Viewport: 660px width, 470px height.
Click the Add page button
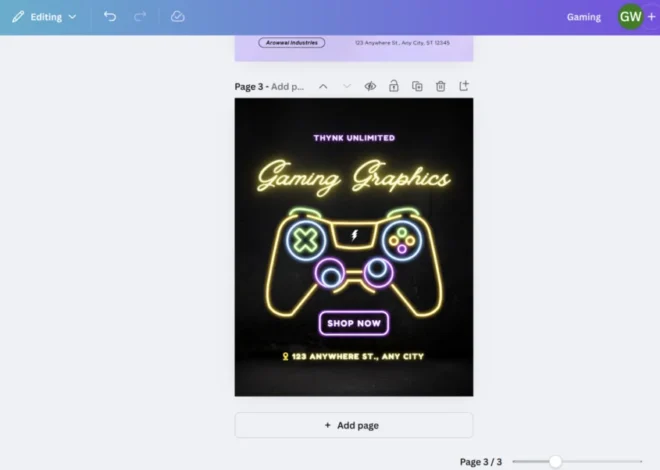354,425
